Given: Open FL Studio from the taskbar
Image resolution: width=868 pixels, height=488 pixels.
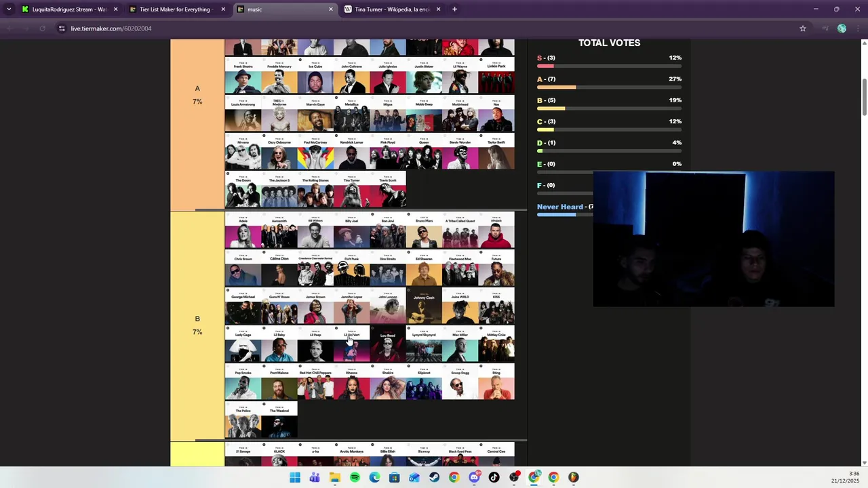Looking at the screenshot, I should click(574, 477).
